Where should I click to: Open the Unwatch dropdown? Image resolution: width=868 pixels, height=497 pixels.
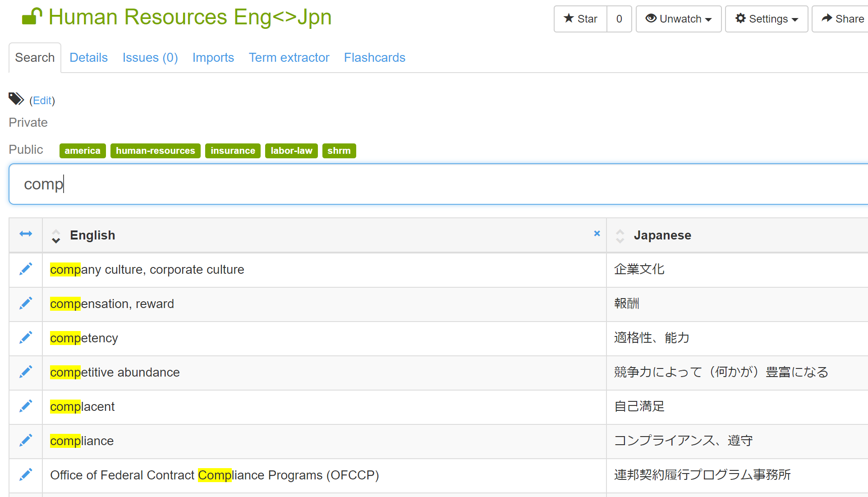pyautogui.click(x=678, y=19)
